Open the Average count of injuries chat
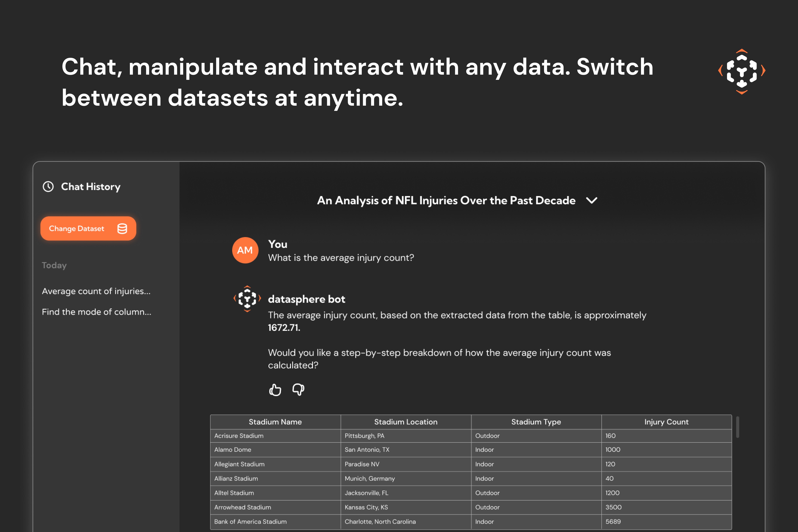 click(x=96, y=291)
